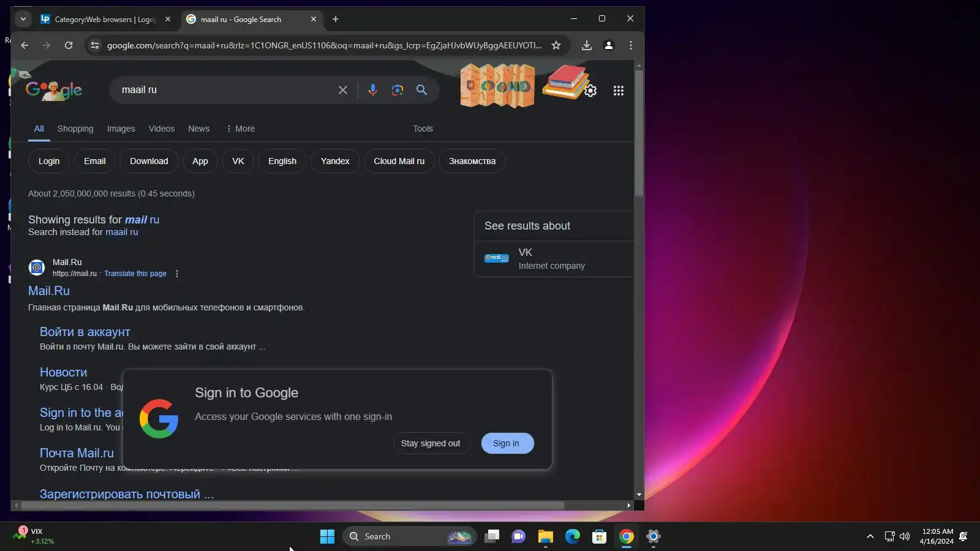The width and height of the screenshot is (980, 551).
Task: Open File Explorer from the taskbar
Action: coord(546,537)
